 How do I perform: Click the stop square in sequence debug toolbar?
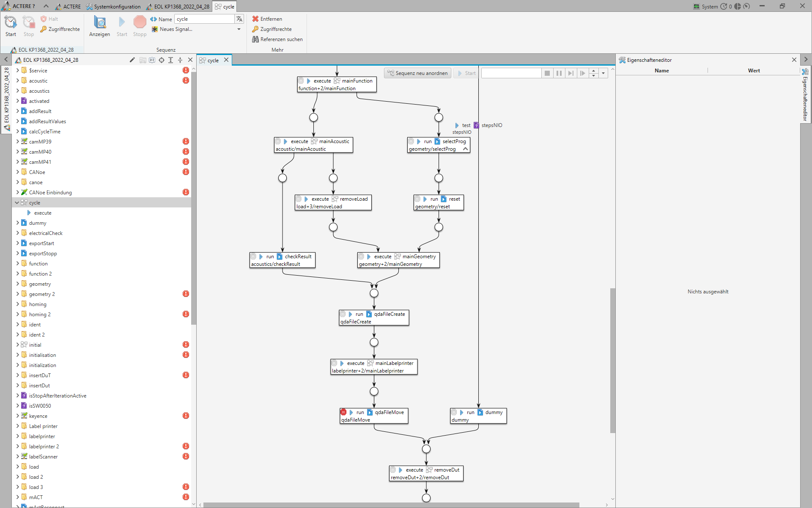[547, 73]
